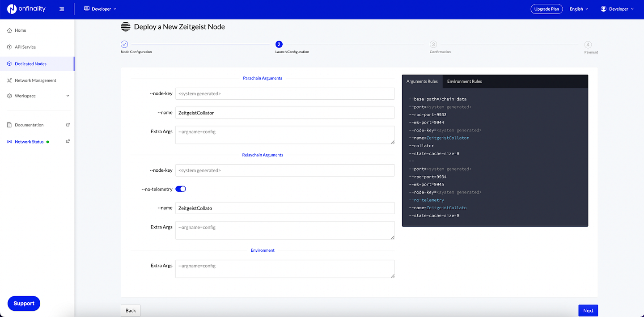Screen dimensions: 644x317
Task: Disable the --no-telemetry toggle
Action: click(x=181, y=189)
